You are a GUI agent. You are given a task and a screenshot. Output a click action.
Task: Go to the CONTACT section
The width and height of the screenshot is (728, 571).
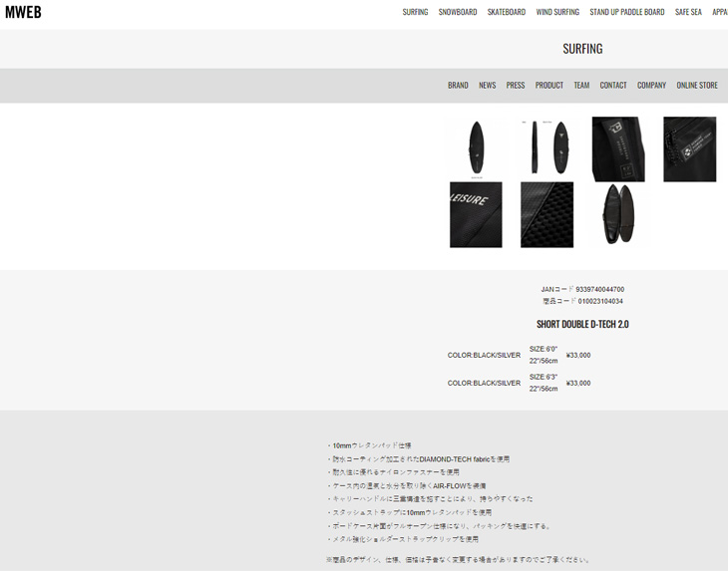pyautogui.click(x=613, y=86)
